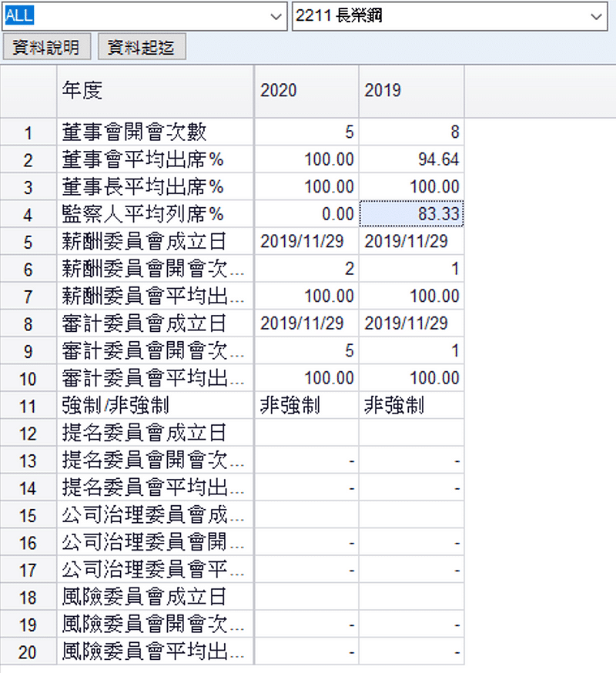Select the 2020 column header

point(306,91)
